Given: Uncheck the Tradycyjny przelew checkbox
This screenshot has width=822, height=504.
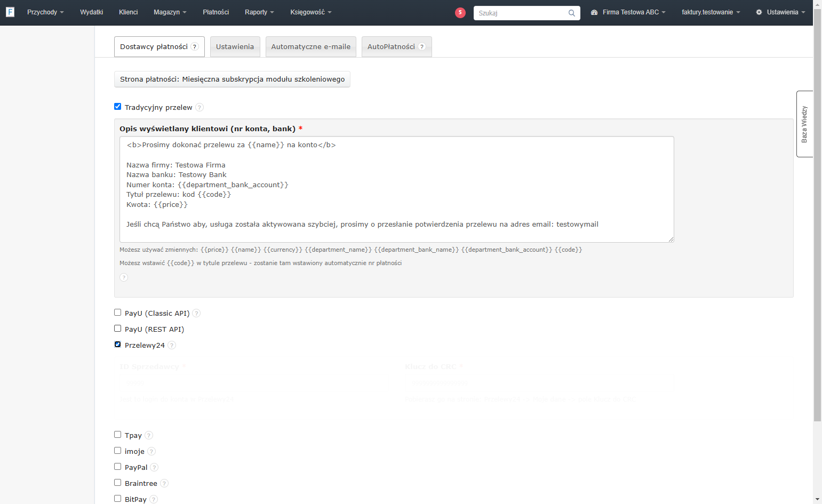Looking at the screenshot, I should pyautogui.click(x=118, y=107).
